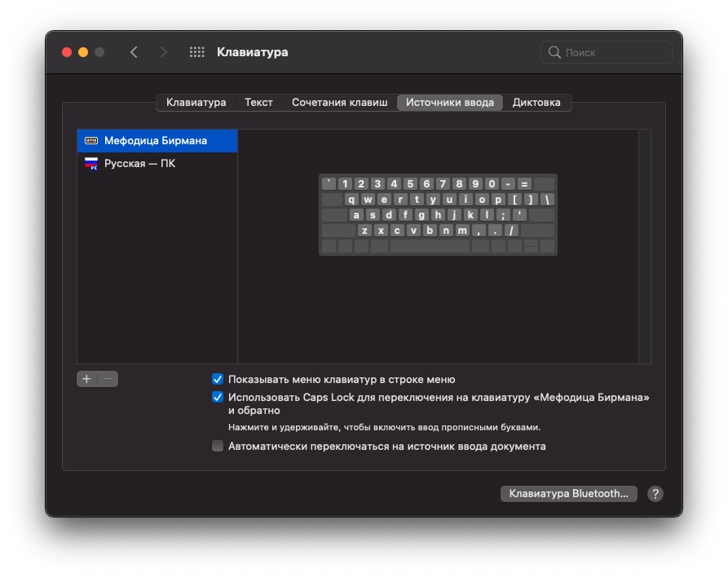Click the 0 key in keyboard preview
Screen dimensions: 728x577
coord(492,184)
